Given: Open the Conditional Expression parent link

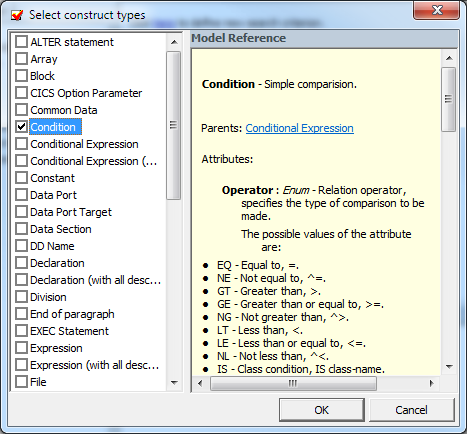Looking at the screenshot, I should pos(299,128).
